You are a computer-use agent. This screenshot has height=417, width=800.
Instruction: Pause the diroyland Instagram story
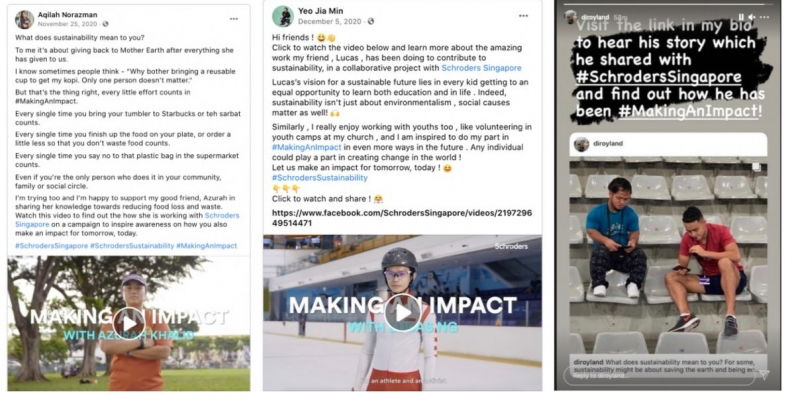[x=741, y=17]
